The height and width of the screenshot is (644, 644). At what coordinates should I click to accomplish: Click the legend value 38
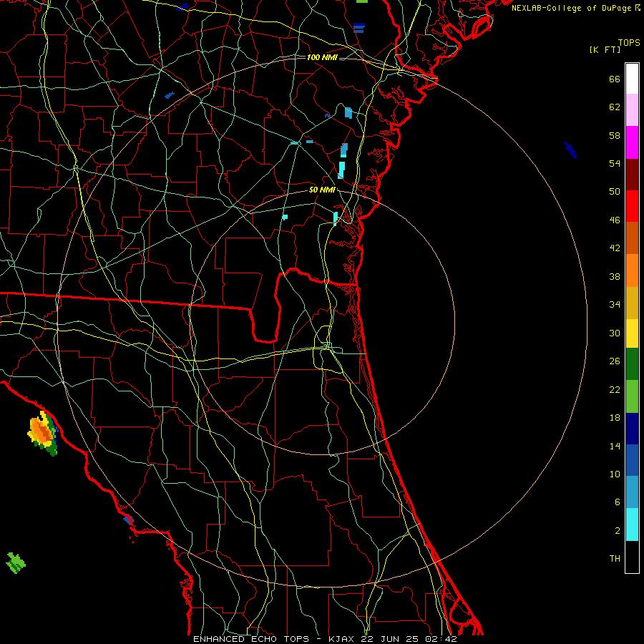615,276
